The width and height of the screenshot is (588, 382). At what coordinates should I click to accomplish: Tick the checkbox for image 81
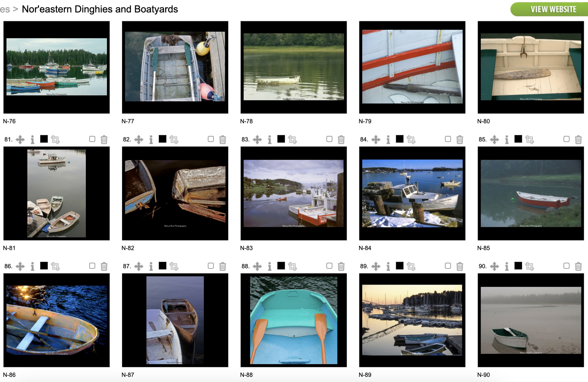(92, 139)
